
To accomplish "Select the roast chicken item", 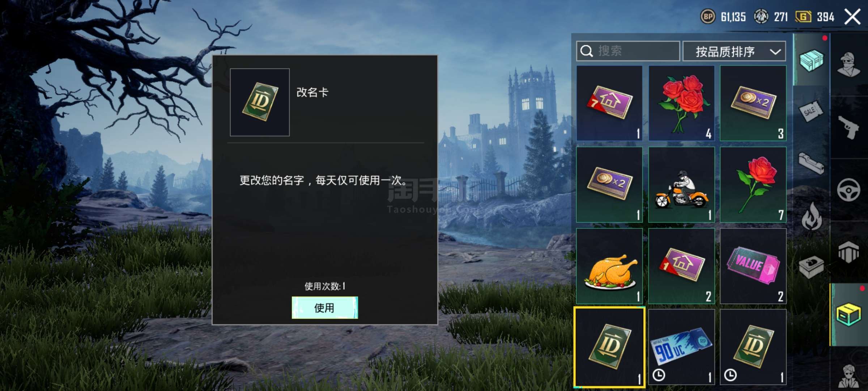I will (609, 266).
